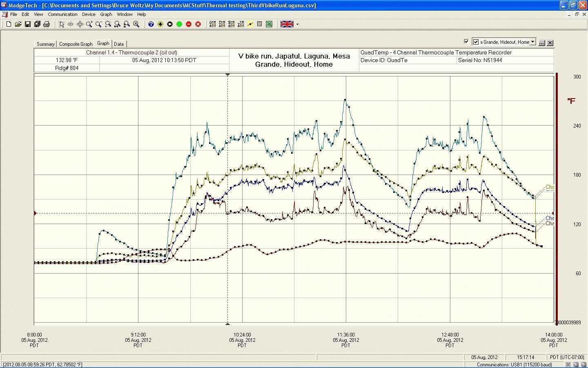The width and height of the screenshot is (588, 368).
Task: Click the Excel export icon
Action: coord(269,24)
